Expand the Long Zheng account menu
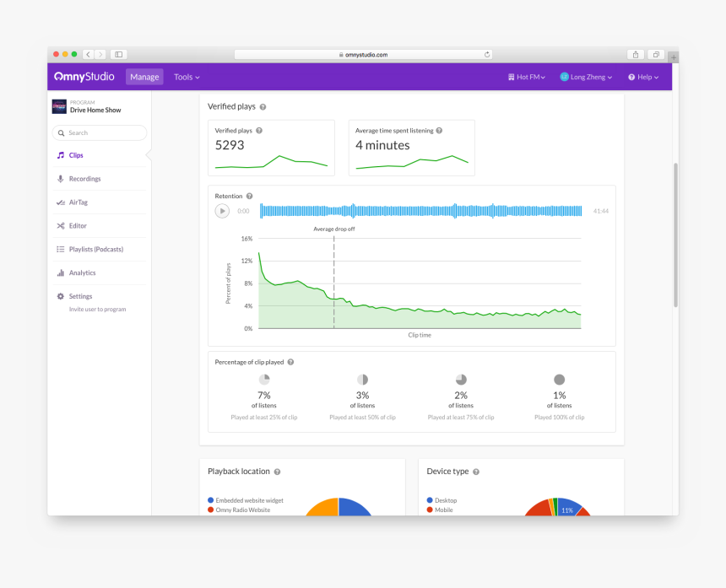The image size is (726, 588). [x=586, y=78]
